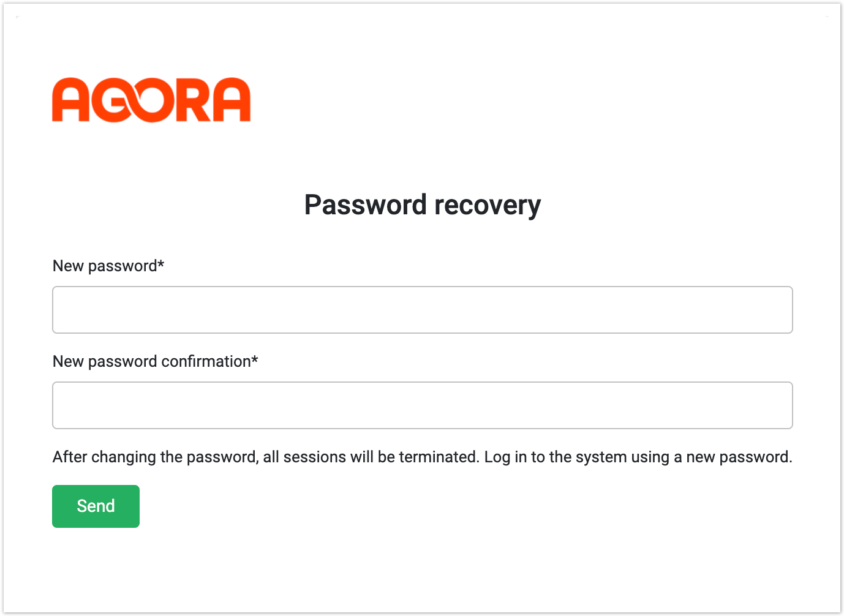Click the word 'Password' in the heading
Image resolution: width=844 pixels, height=616 pixels.
coord(366,205)
